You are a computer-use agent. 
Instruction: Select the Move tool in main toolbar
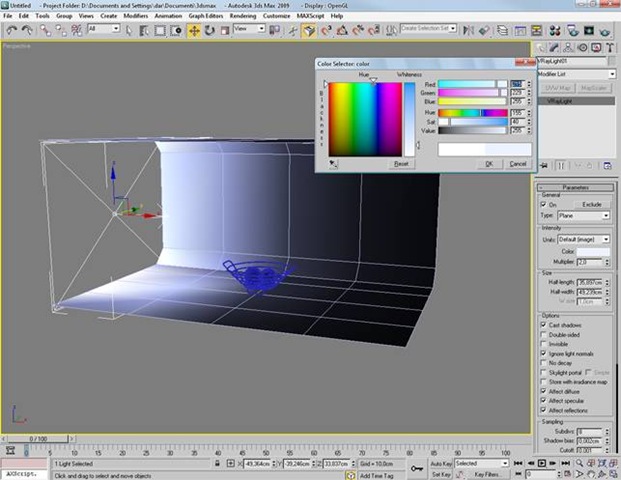(x=194, y=30)
